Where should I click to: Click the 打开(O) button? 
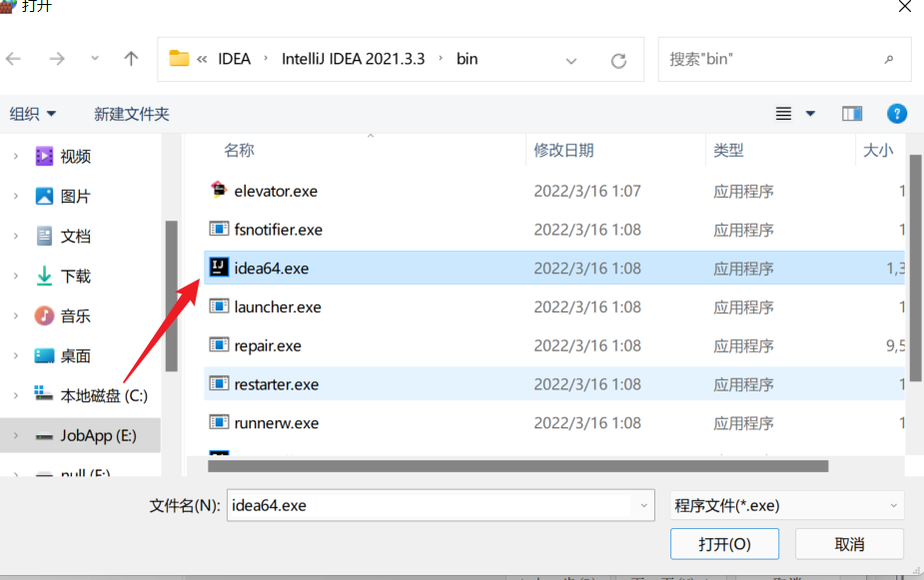click(x=724, y=544)
